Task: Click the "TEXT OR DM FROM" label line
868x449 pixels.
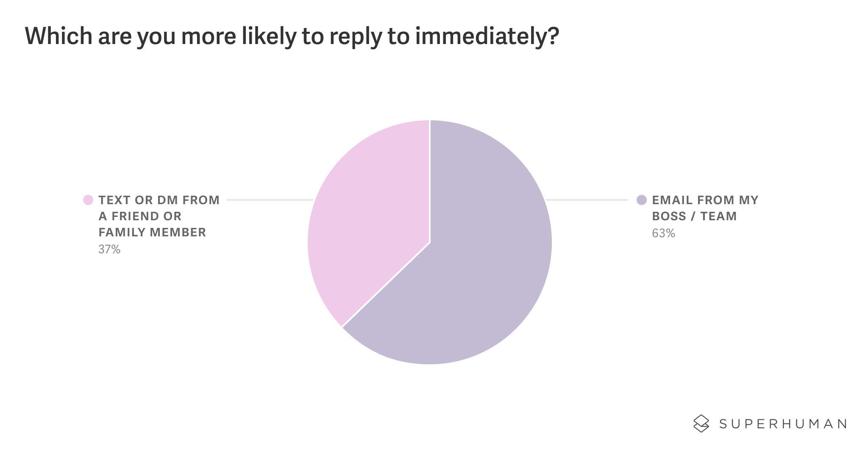Action: pyautogui.click(x=159, y=200)
